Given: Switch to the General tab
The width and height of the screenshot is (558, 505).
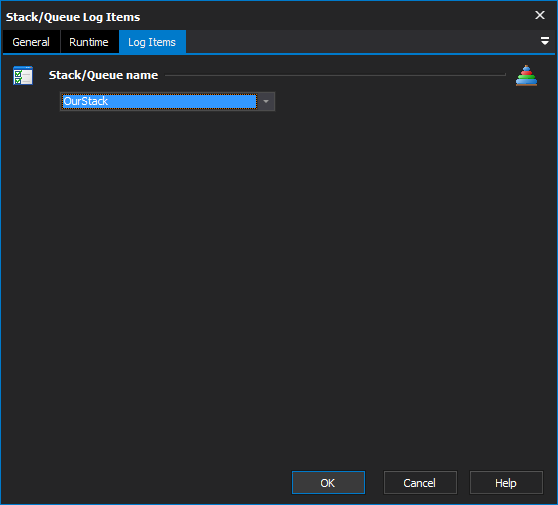Looking at the screenshot, I should (x=31, y=42).
